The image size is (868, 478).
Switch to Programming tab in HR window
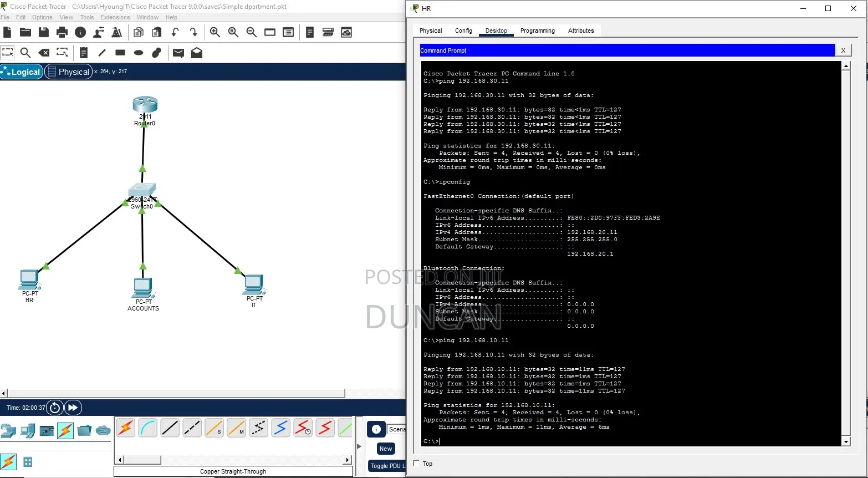(537, 30)
